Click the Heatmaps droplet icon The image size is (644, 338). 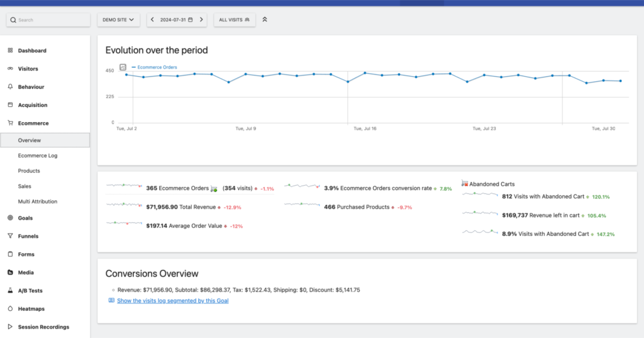coord(10,309)
